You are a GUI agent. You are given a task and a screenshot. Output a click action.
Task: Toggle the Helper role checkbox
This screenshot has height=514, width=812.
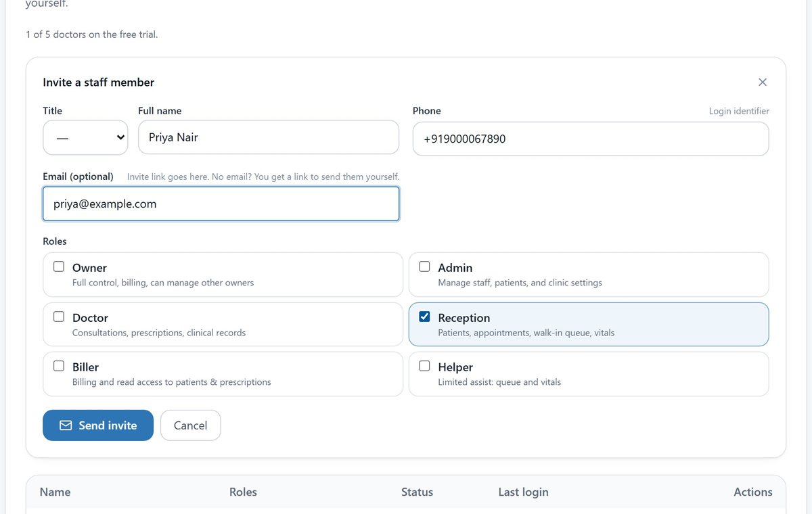pos(424,366)
